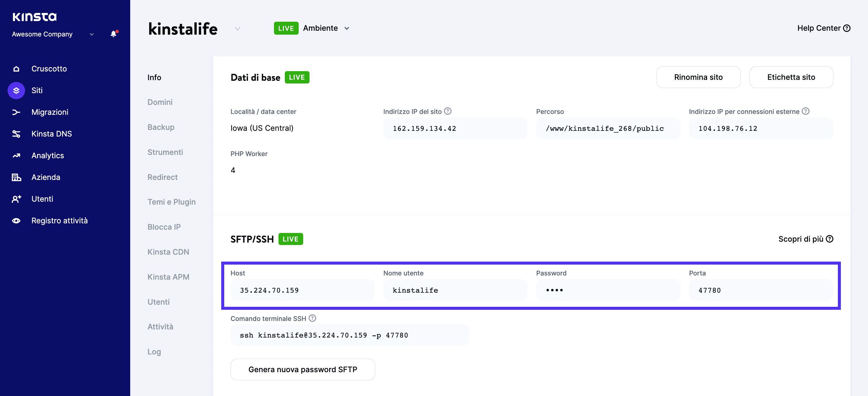The width and height of the screenshot is (868, 396).
Task: Click the Scopri di più link
Action: [x=805, y=239]
